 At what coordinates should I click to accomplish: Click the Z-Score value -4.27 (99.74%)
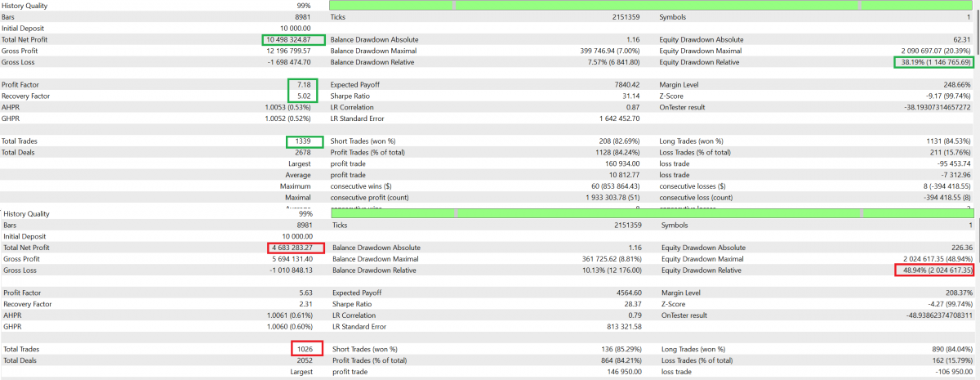951,304
